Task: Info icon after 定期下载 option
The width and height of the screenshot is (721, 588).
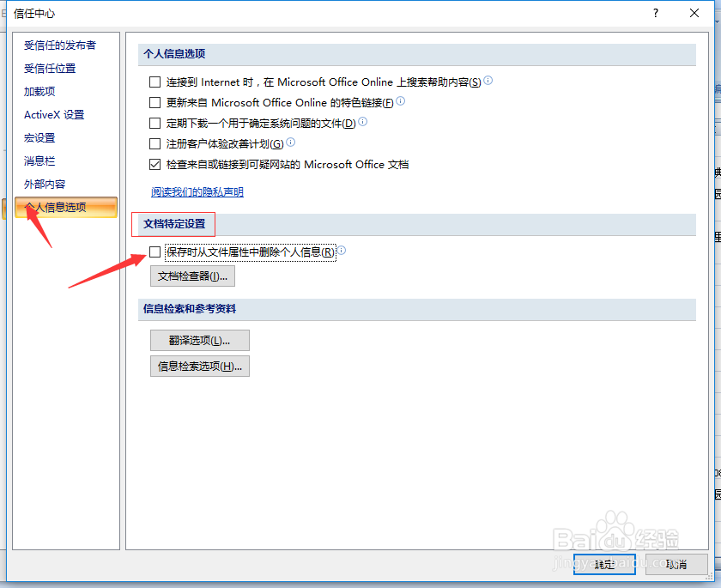Action: click(x=363, y=121)
